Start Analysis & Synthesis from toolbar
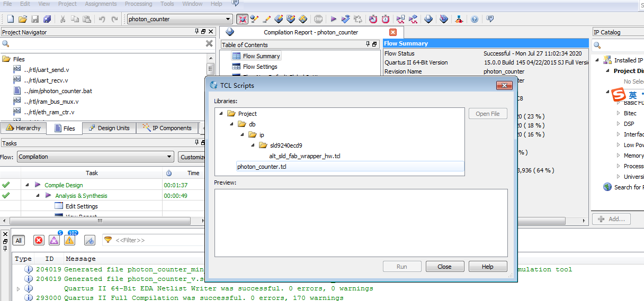 click(346, 19)
